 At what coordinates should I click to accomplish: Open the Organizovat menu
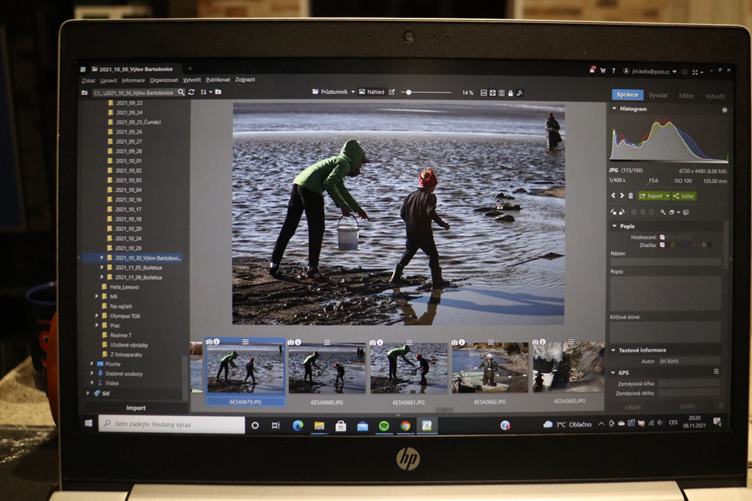(164, 81)
